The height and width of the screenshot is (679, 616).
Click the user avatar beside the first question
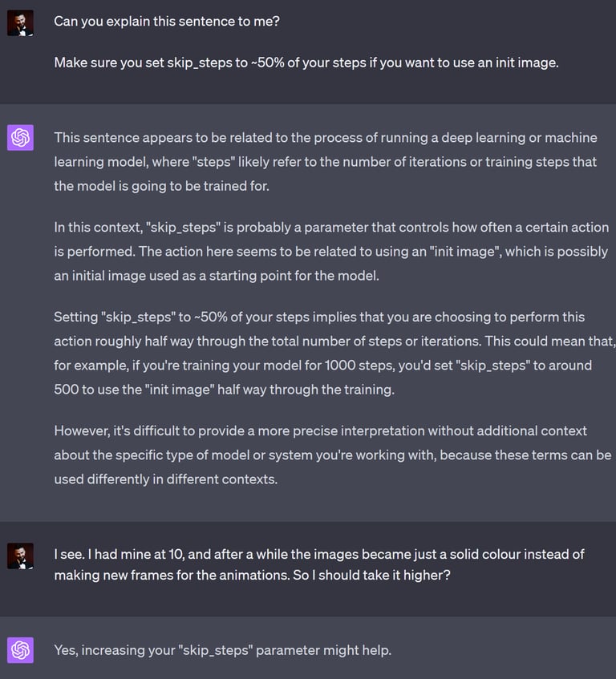click(20, 23)
